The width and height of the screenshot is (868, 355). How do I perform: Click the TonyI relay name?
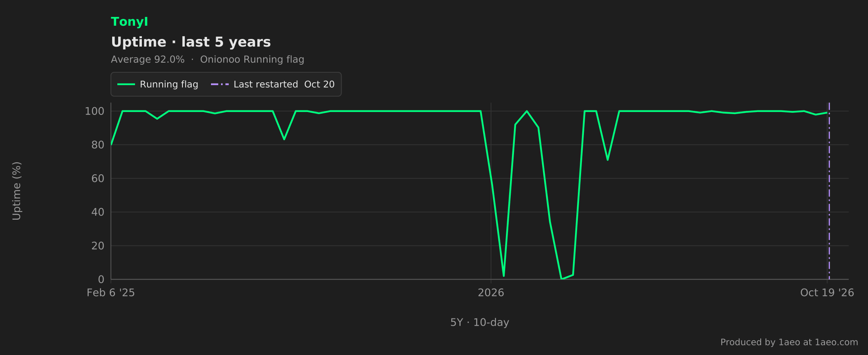click(129, 22)
